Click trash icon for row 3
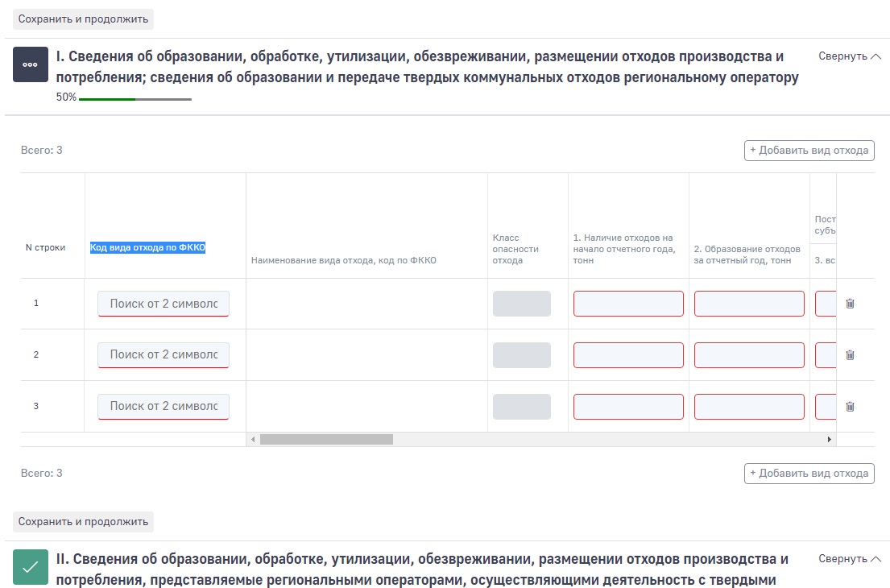Image resolution: width=890 pixels, height=588 pixels. click(850, 407)
